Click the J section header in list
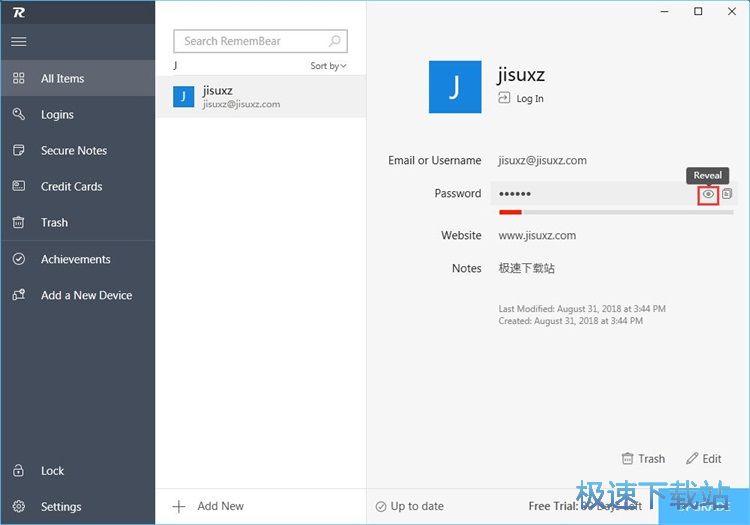This screenshot has height=525, width=750. [176, 66]
